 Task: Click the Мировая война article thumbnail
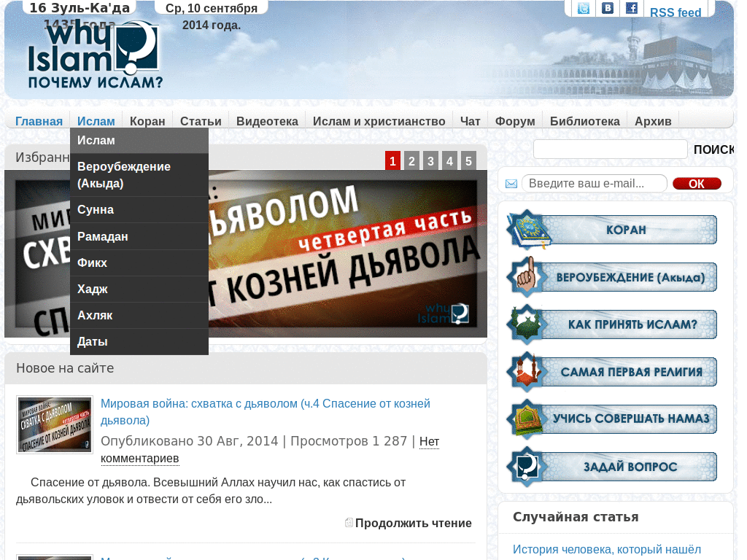pyautogui.click(x=54, y=424)
